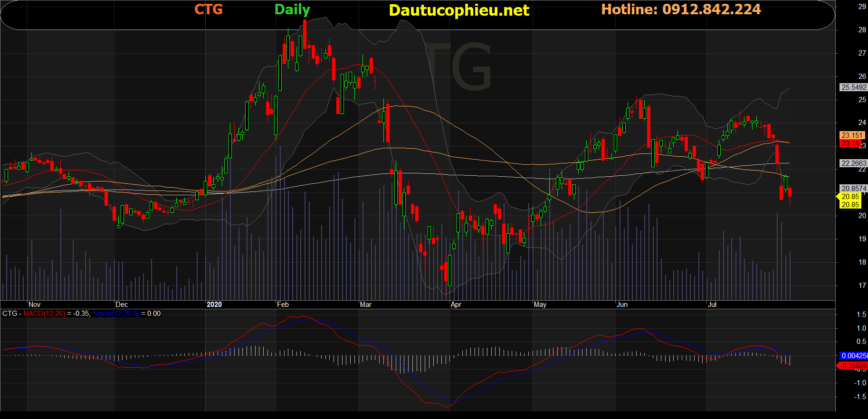Open the Dautucophieu.net site label

point(459,10)
